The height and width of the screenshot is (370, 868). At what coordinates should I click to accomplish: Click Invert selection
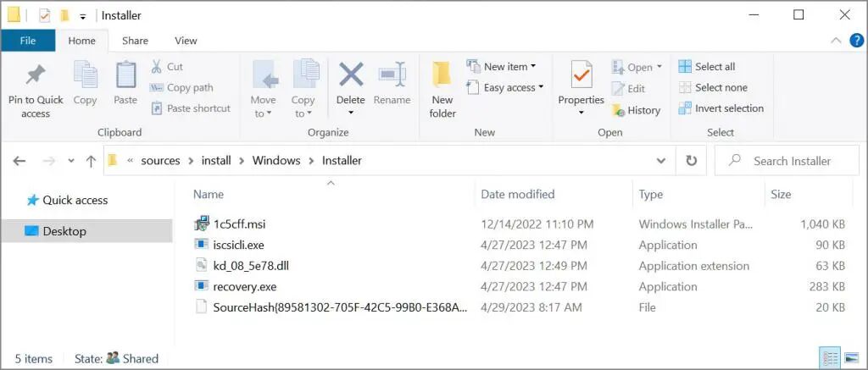(721, 108)
